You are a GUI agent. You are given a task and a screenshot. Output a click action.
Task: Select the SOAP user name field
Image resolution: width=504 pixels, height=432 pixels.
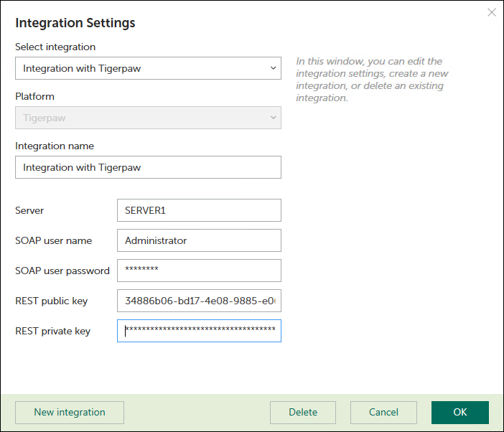pyautogui.click(x=199, y=240)
